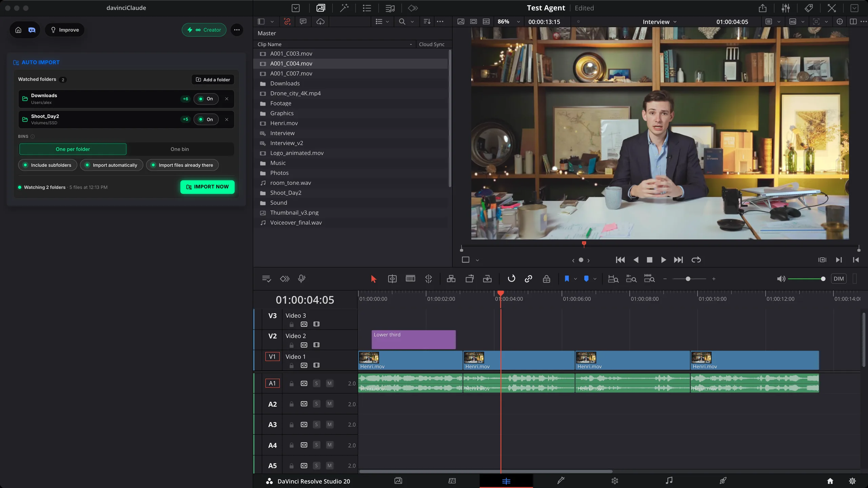Click the Lower third clip on V2
The image size is (868, 488).
point(414,340)
